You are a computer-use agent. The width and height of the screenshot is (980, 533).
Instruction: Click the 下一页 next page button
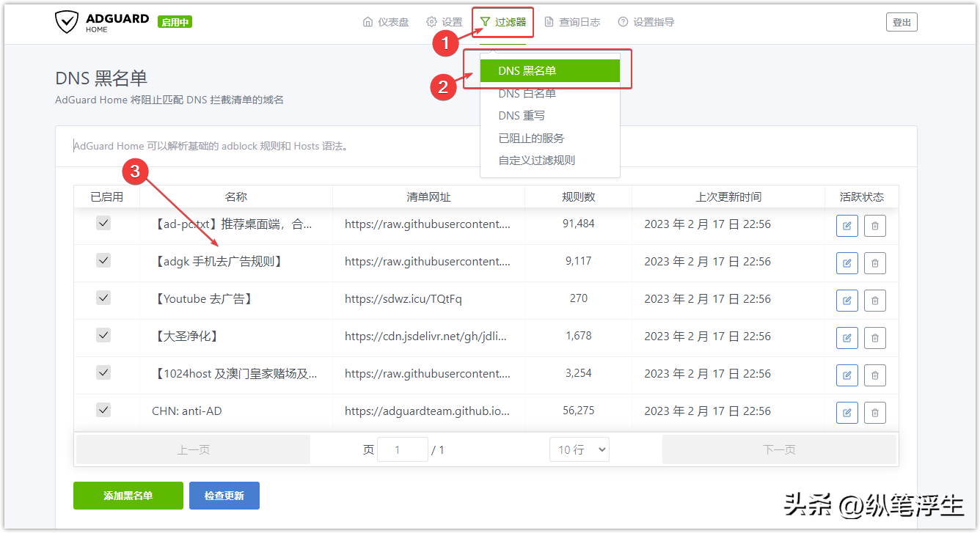pos(779,449)
